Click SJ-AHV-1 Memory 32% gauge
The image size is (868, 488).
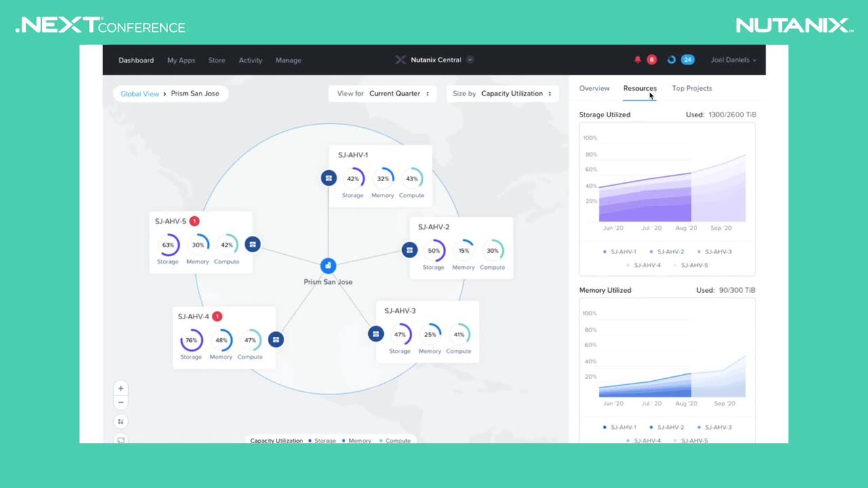click(383, 179)
